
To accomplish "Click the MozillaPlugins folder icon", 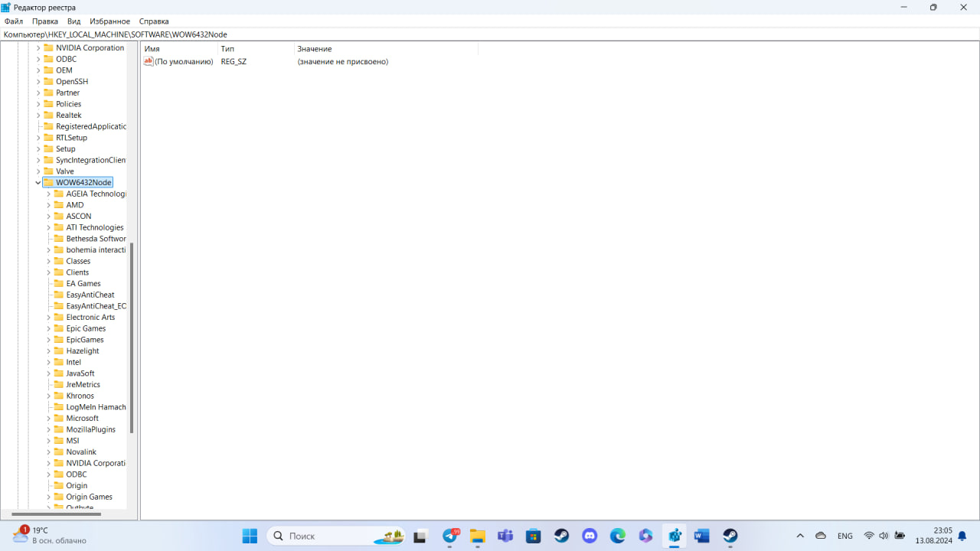I will (59, 429).
